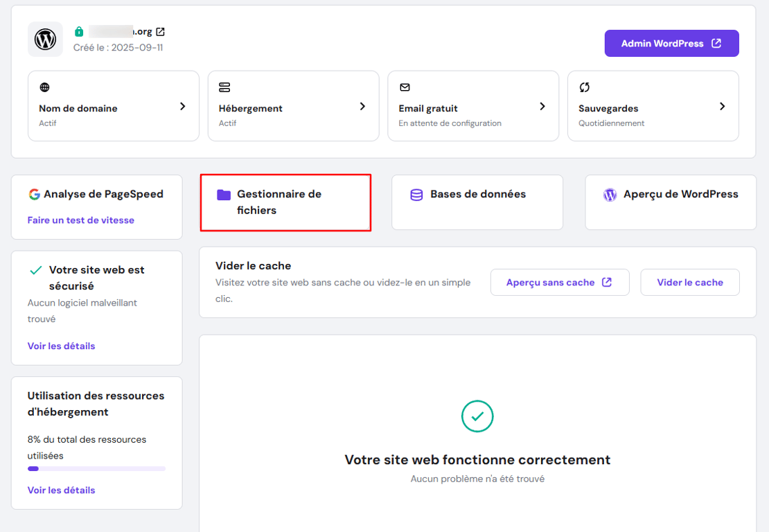Screen dimensions: 769x532
Task: Click the sync icon on the Sauvegardes card
Action: [584, 87]
